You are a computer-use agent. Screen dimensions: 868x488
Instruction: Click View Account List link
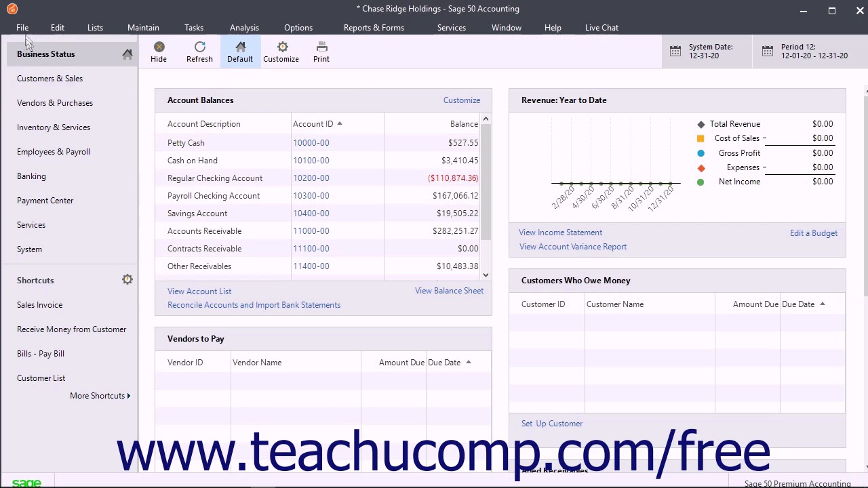[199, 291]
